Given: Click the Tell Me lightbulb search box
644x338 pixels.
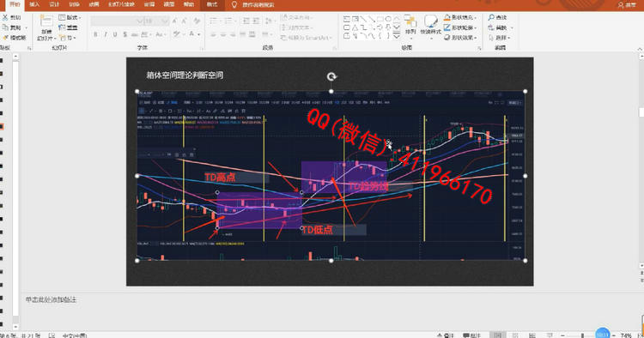Looking at the screenshot, I should 253,4.
